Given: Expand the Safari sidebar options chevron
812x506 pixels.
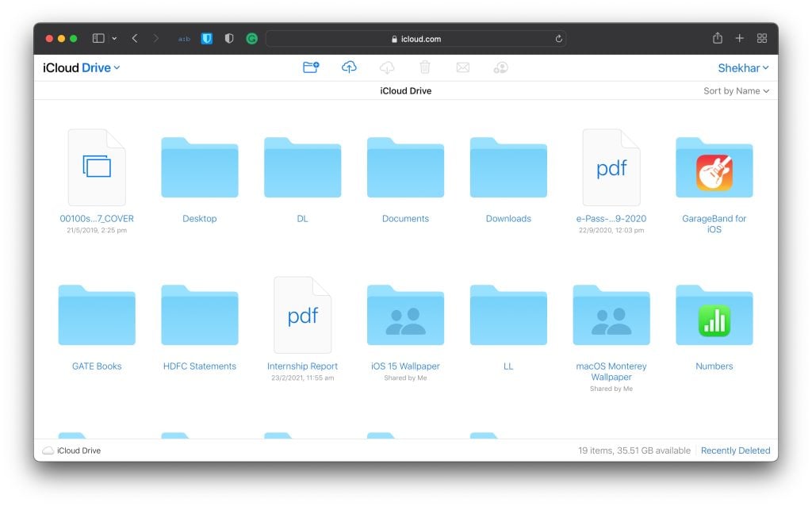Looking at the screenshot, I should pos(114,38).
